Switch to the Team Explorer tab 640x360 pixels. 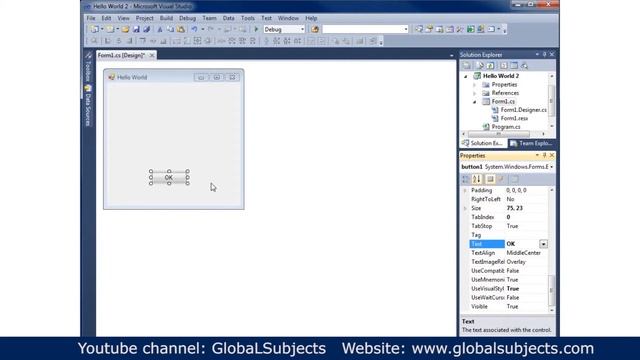531,143
